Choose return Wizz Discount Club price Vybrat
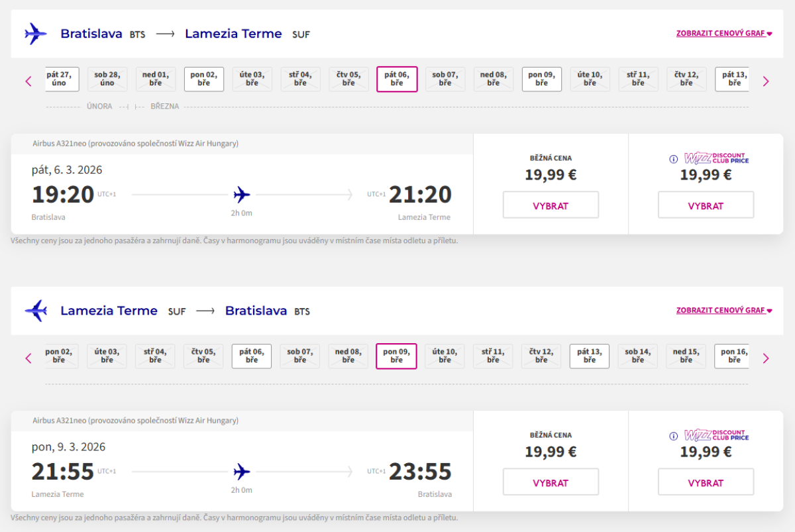The width and height of the screenshot is (795, 532). point(706,482)
